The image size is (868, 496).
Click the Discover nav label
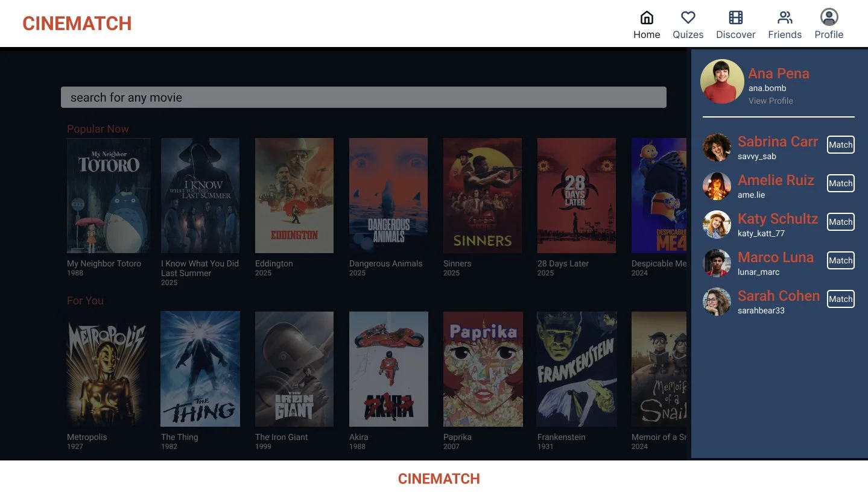[x=736, y=34]
